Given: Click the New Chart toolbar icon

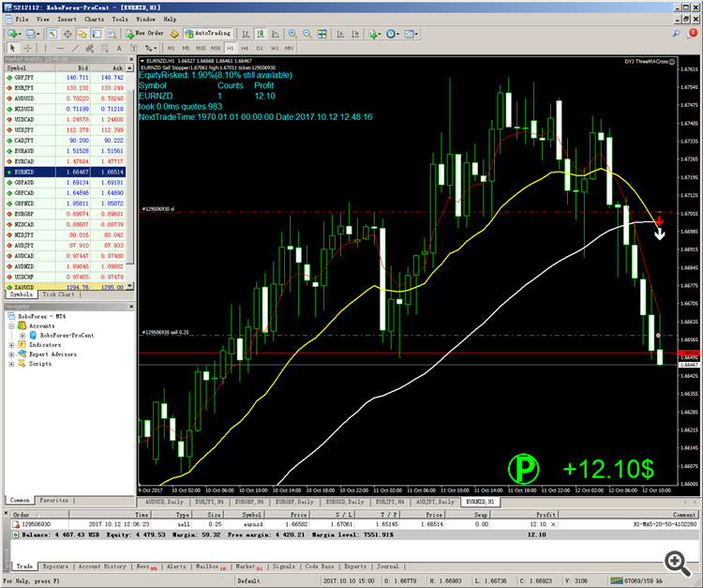Looking at the screenshot, I should point(13,34).
